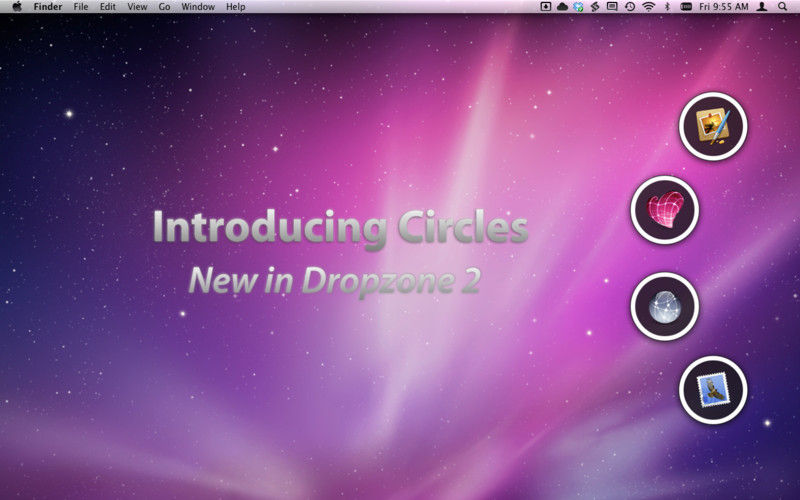Open the File menu

click(x=81, y=7)
